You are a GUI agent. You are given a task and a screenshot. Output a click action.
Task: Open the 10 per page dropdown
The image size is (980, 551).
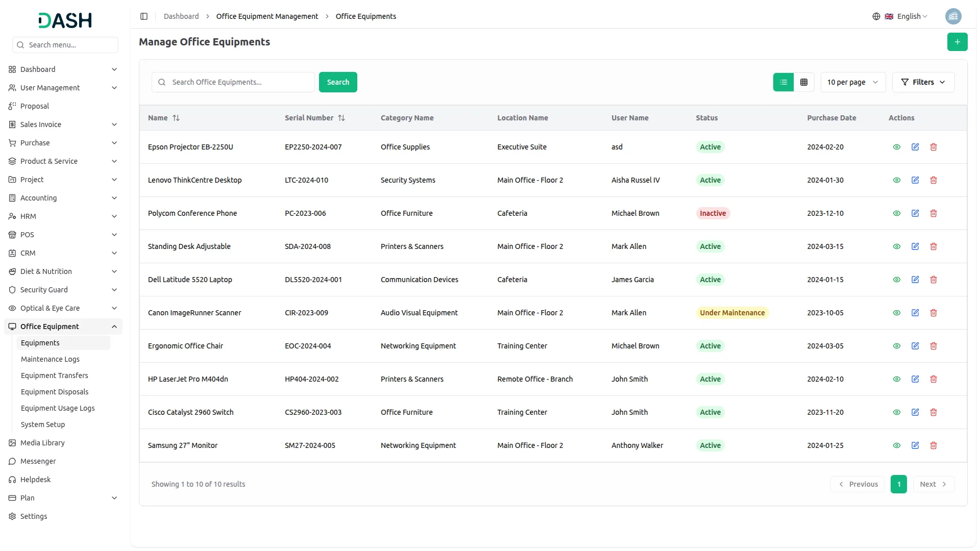(852, 82)
